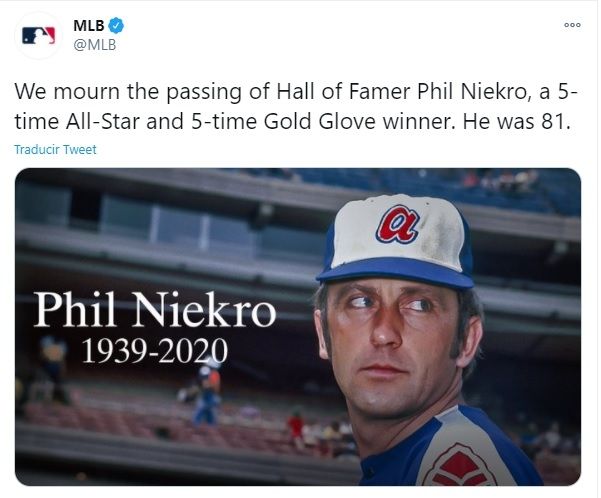Open the three-dot more options menu
Screen dimensions: 601x498
click(572, 25)
